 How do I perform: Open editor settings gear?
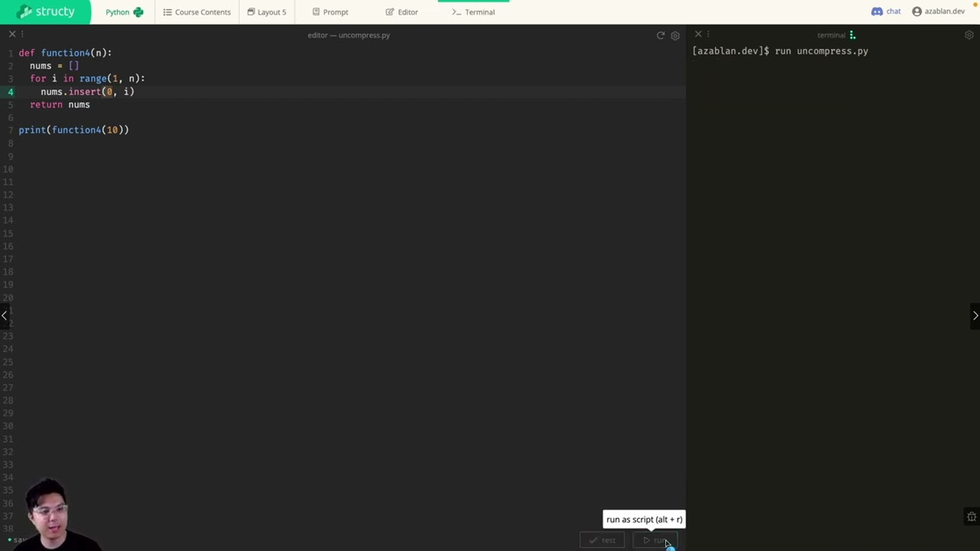(x=675, y=36)
